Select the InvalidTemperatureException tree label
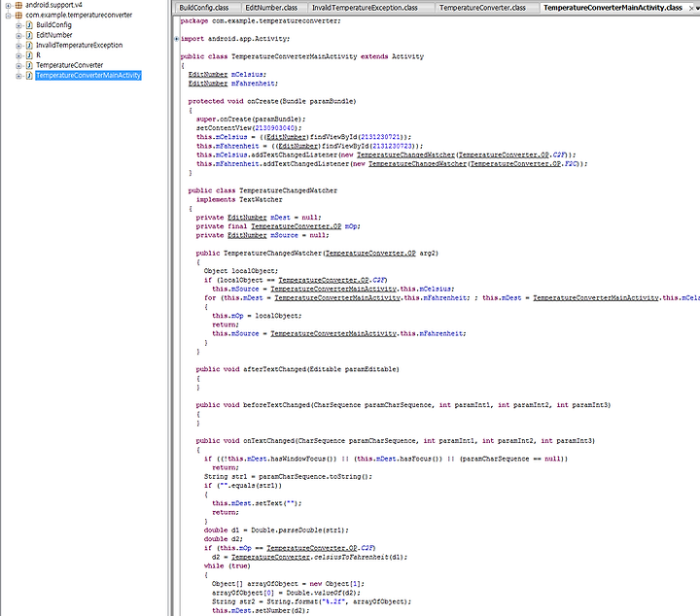 [79, 45]
